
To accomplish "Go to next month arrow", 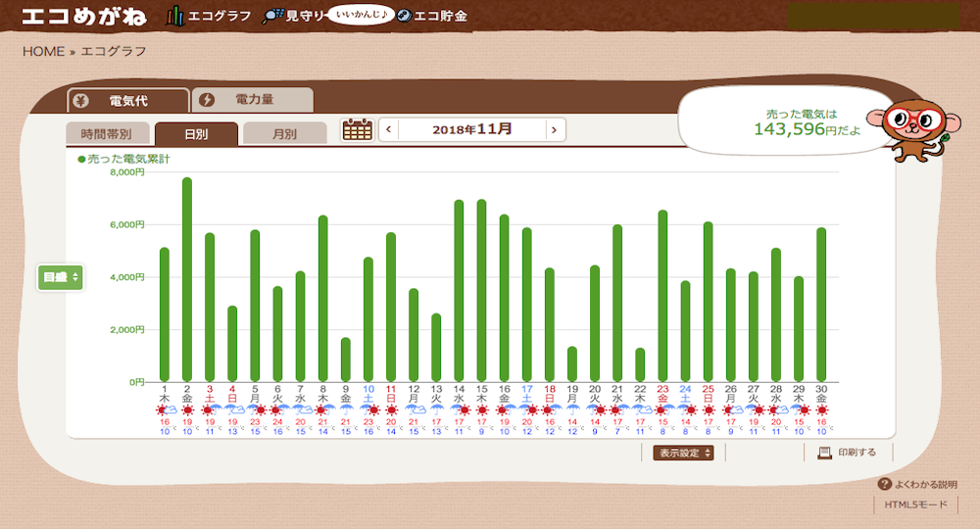I will pyautogui.click(x=555, y=130).
